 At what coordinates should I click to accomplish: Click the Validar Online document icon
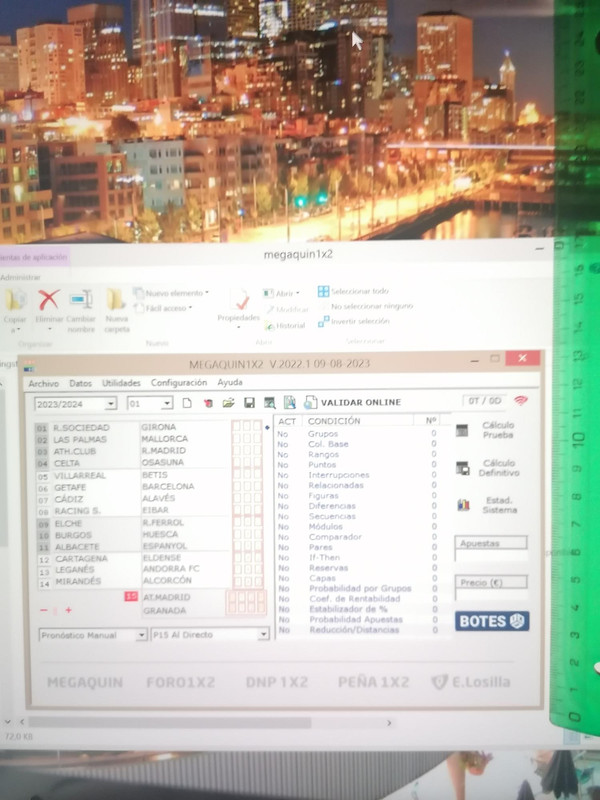[x=310, y=403]
